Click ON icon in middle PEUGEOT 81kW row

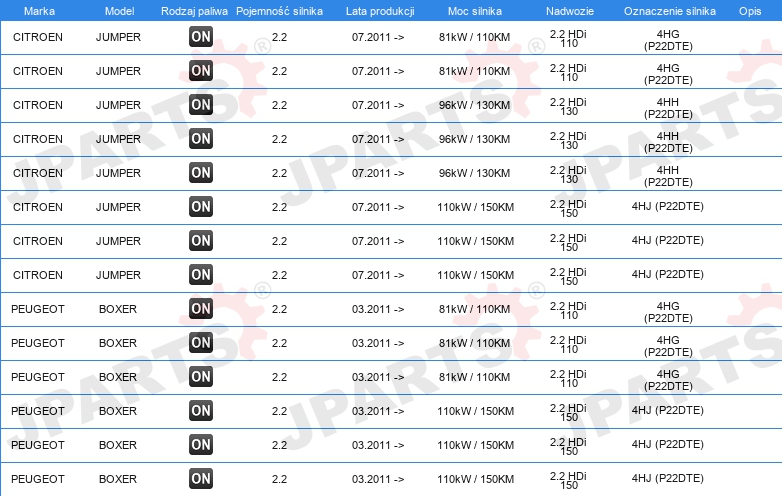(x=201, y=342)
